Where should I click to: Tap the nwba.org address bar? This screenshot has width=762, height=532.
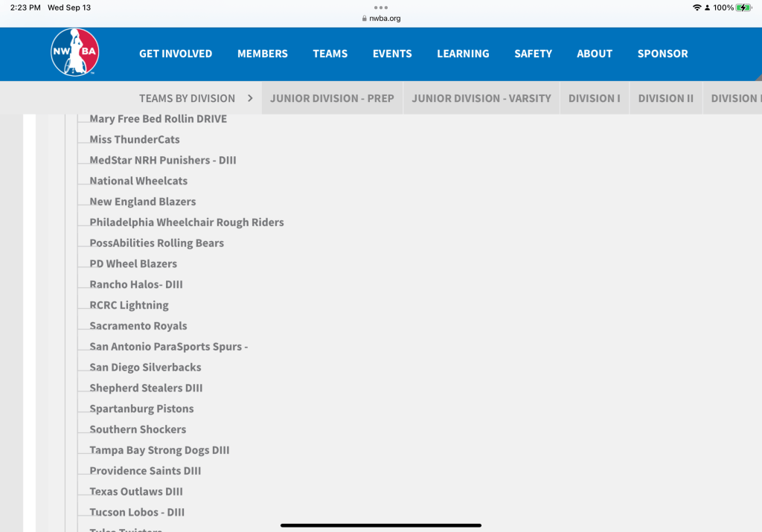click(x=381, y=19)
